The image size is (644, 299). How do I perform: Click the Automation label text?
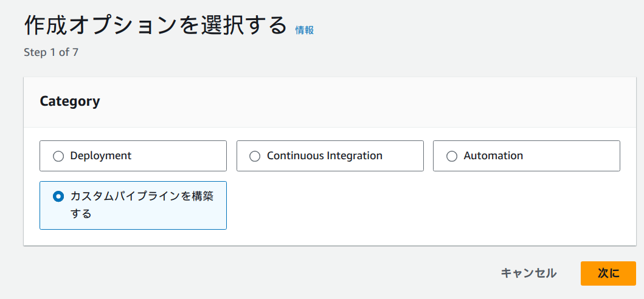tap(493, 156)
